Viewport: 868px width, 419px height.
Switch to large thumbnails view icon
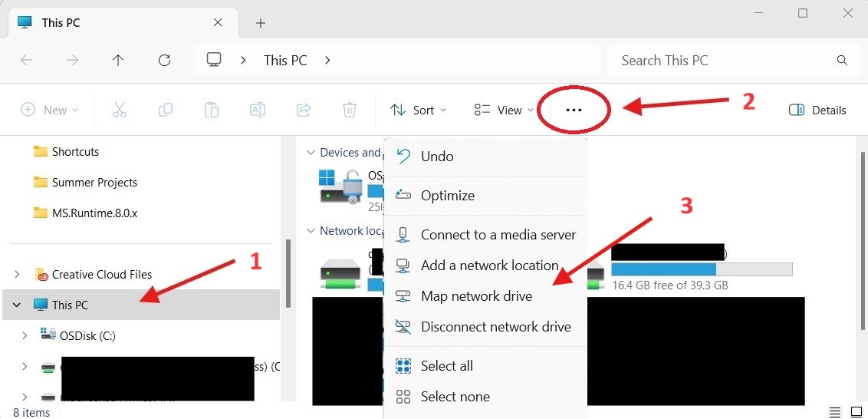(x=856, y=412)
